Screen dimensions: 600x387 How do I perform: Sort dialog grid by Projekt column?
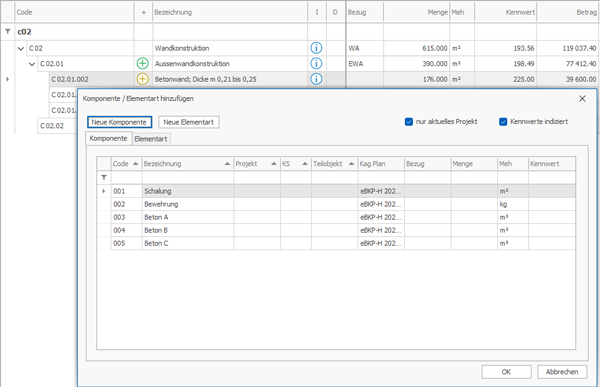coord(257,164)
